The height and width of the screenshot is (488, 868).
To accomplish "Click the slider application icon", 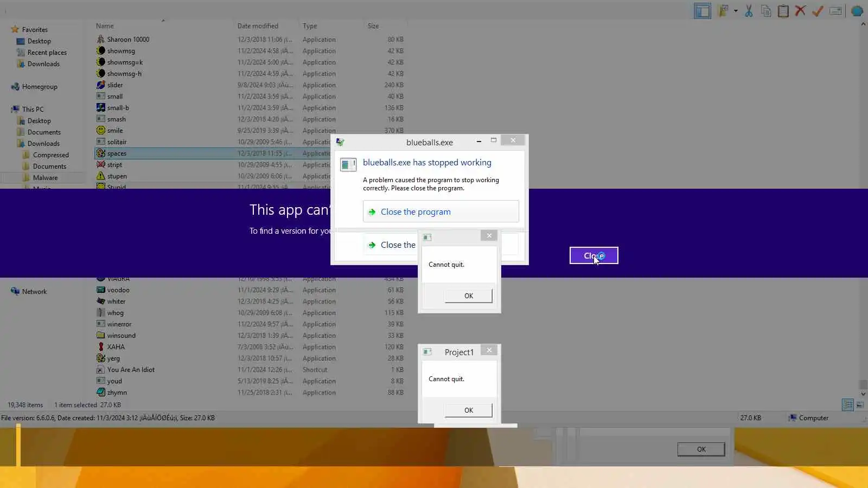I will pos(101,85).
